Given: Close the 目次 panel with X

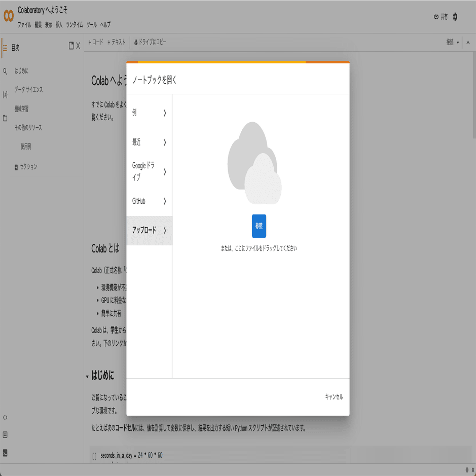Looking at the screenshot, I should (78, 46).
